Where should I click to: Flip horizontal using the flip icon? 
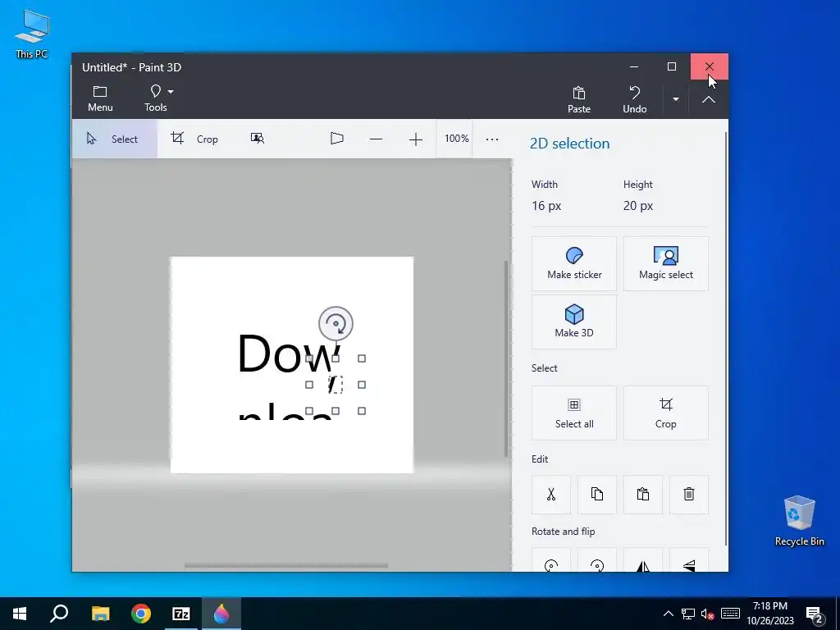coord(643,560)
